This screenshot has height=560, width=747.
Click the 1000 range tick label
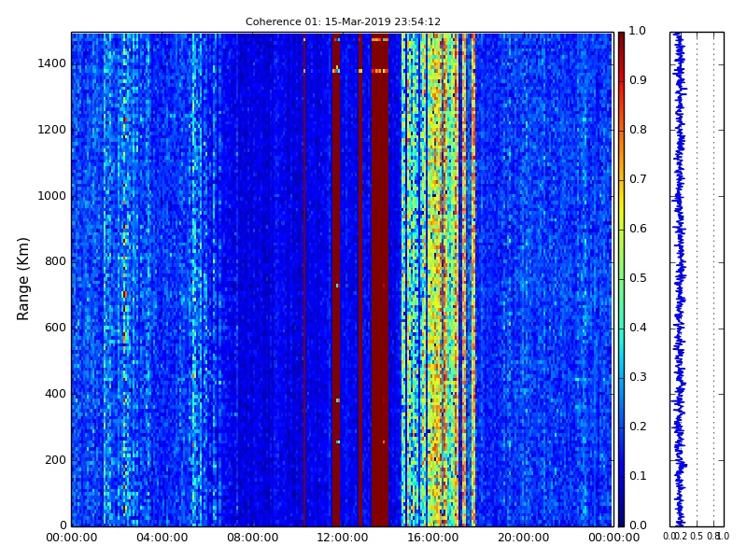52,196
